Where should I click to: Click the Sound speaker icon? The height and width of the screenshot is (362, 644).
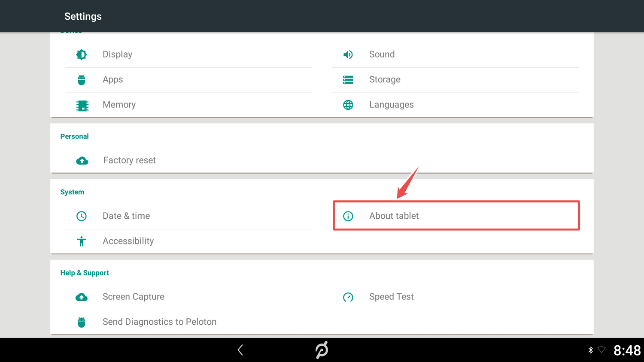[x=348, y=54]
